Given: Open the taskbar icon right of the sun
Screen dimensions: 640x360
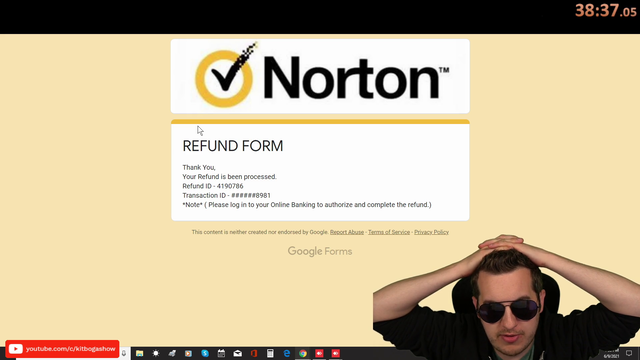Looking at the screenshot, I should point(172,353).
